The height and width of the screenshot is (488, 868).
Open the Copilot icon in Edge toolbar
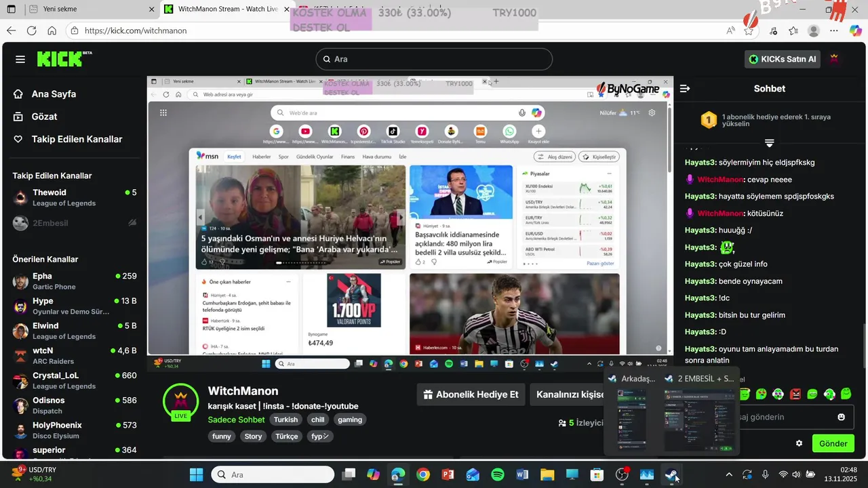(x=856, y=30)
